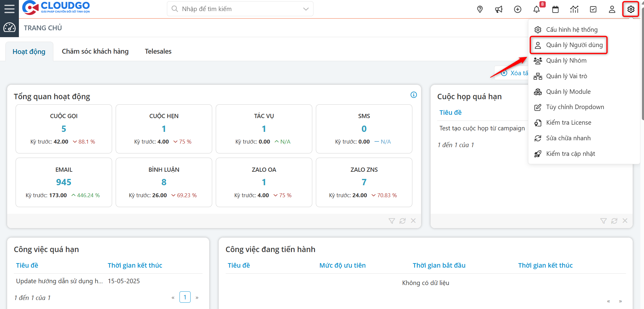Choose Kiểm tra License from settings menu

coord(568,123)
